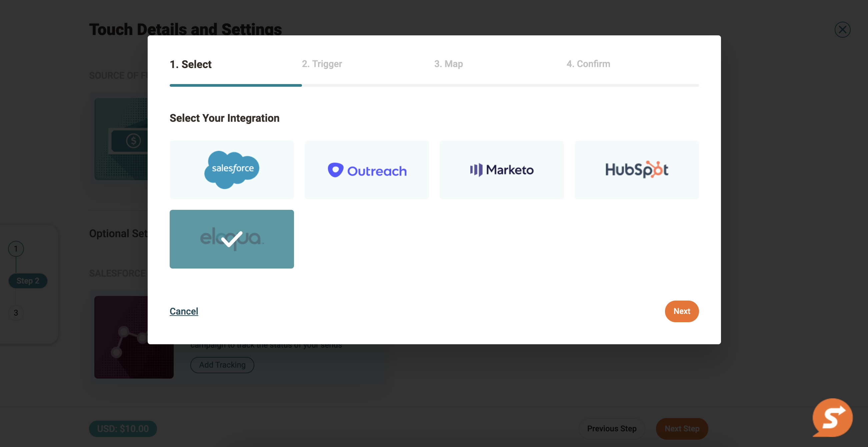The image size is (868, 447).
Task: Click the wizard progress bar
Action: coord(434,85)
